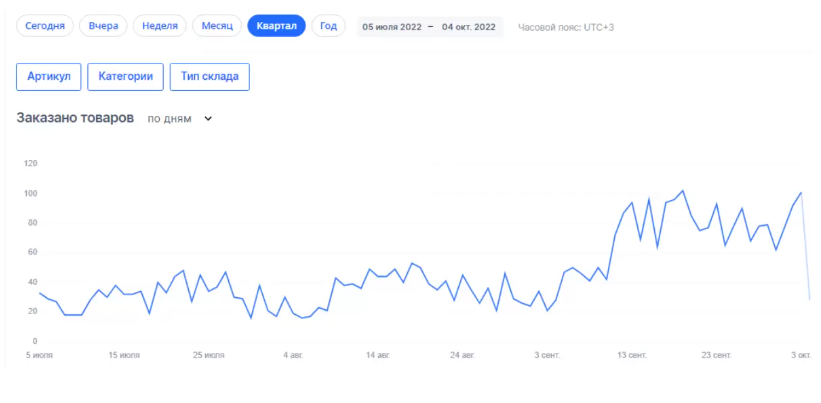Click the Артикул filter button

pos(48,77)
